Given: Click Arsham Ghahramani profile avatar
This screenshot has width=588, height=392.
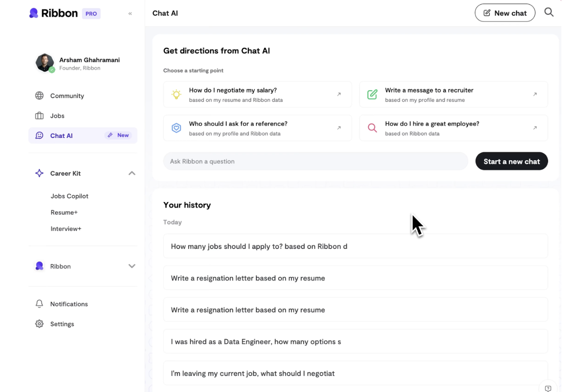Looking at the screenshot, I should (x=44, y=63).
